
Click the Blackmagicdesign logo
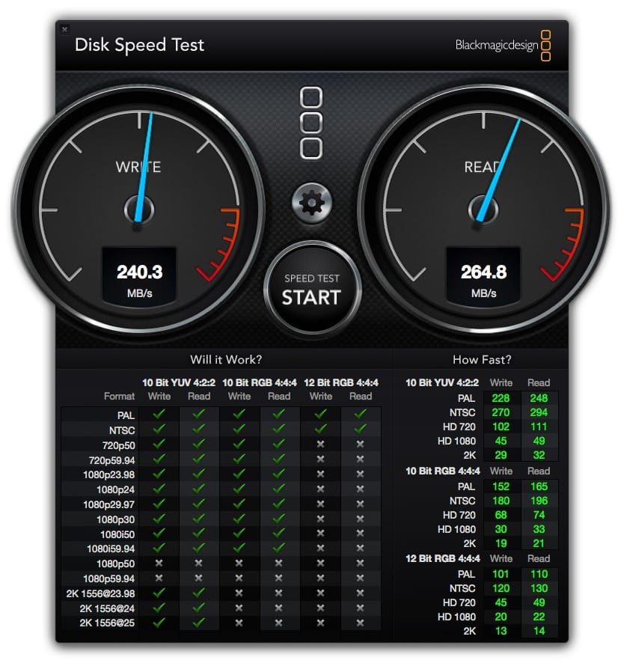tap(504, 45)
